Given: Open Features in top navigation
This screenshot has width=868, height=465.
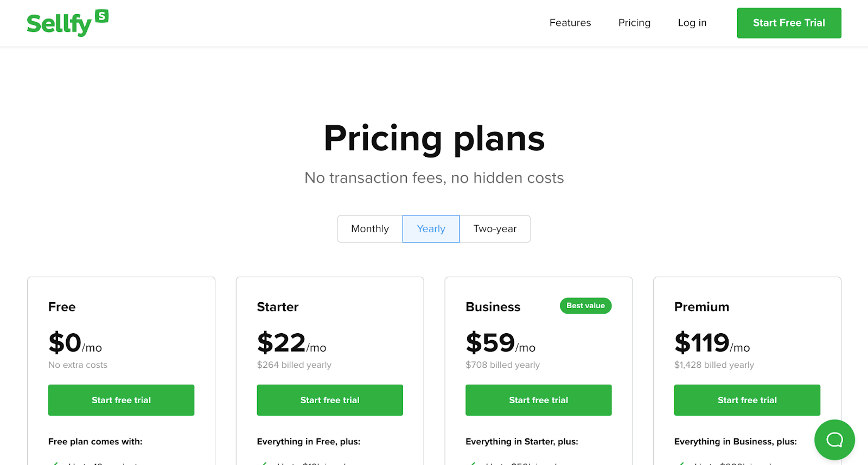Looking at the screenshot, I should coord(570,23).
